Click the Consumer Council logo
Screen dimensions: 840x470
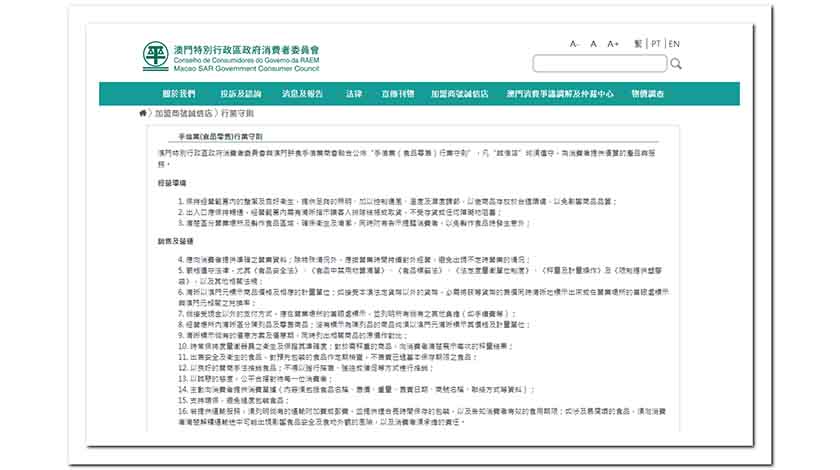pyautogui.click(x=155, y=55)
